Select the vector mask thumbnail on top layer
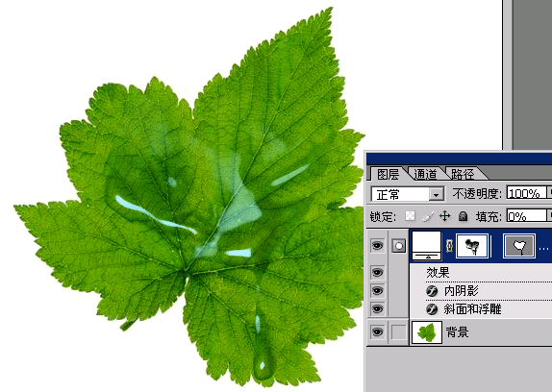552x392 pixels. pyautogui.click(x=519, y=246)
